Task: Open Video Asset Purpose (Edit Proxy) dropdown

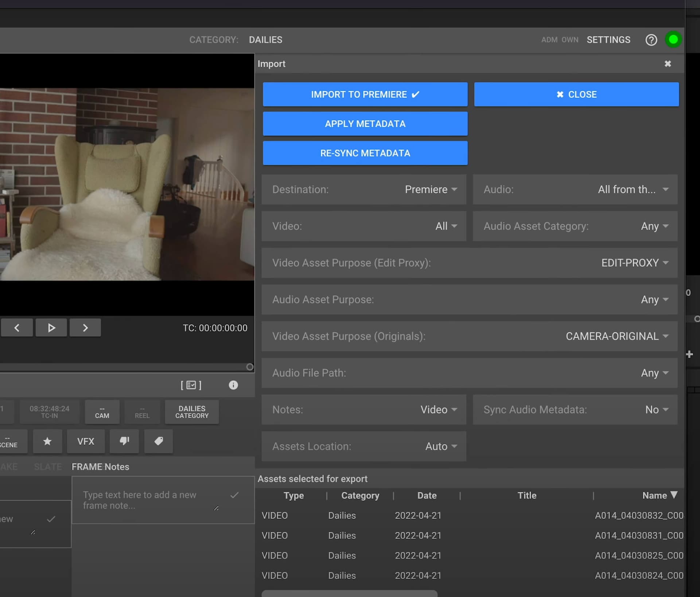Action: 470,263
